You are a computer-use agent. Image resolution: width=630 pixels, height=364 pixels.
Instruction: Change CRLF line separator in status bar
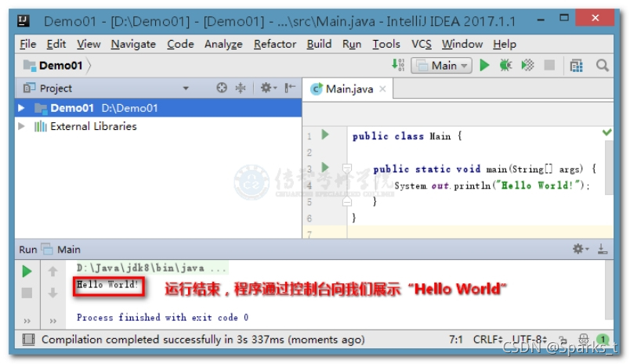tap(487, 340)
